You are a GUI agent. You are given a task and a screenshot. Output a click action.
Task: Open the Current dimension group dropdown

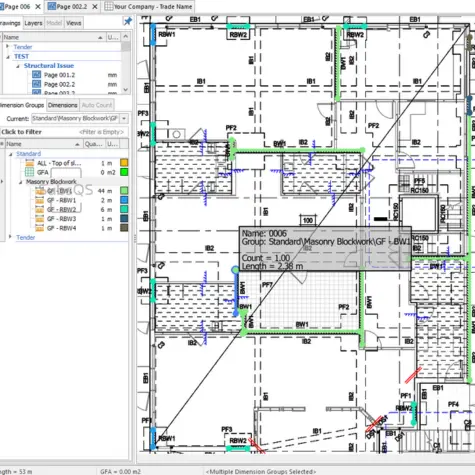tap(124, 118)
